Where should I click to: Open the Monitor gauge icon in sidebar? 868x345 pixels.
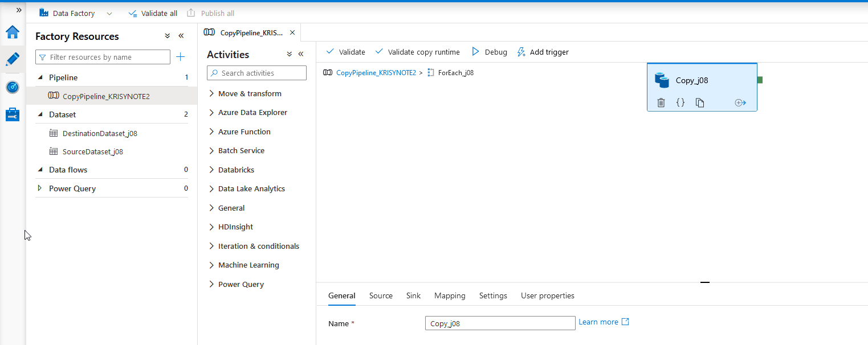[13, 87]
